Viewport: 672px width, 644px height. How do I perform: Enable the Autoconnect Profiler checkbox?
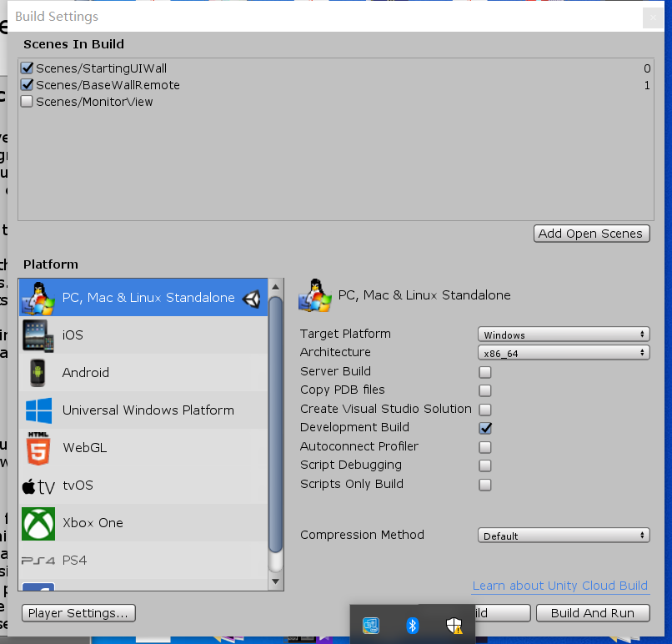[x=485, y=447]
